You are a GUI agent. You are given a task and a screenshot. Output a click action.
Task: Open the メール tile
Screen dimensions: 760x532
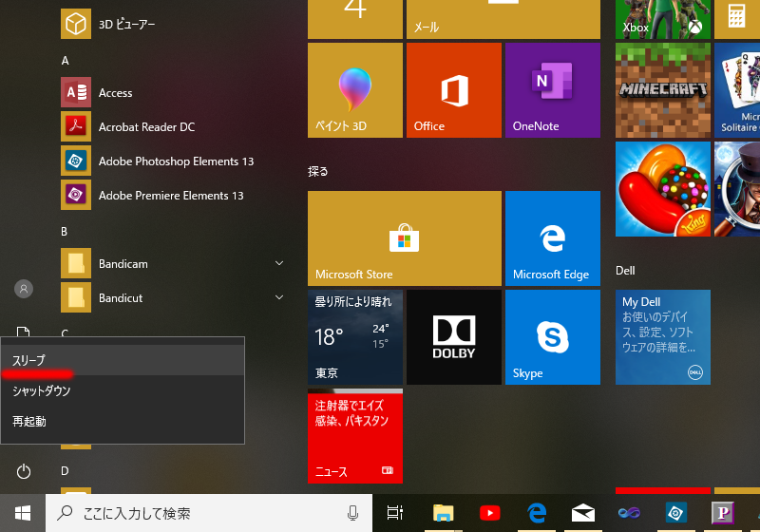click(x=503, y=19)
